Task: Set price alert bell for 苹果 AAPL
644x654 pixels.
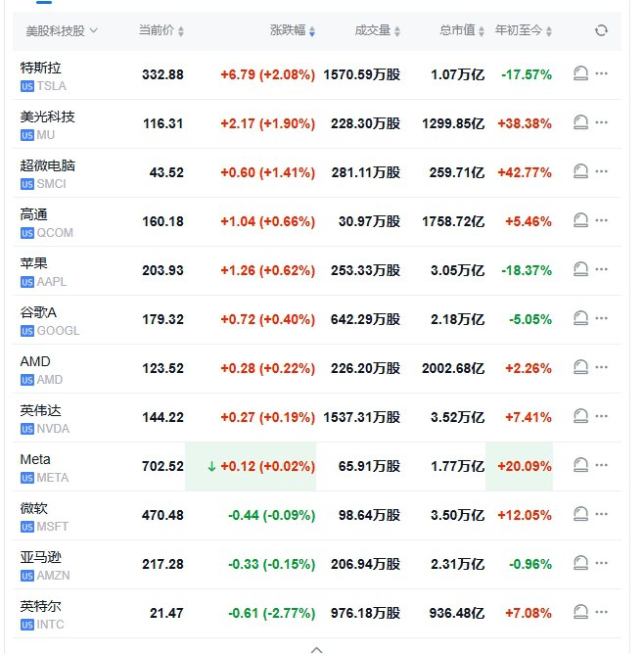Action: (580, 269)
